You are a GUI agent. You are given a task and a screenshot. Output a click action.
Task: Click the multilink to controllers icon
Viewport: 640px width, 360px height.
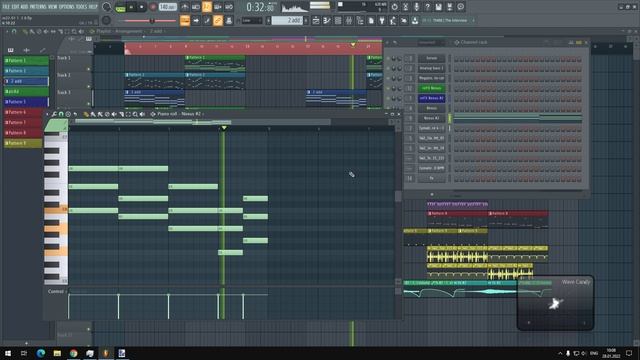229,20
